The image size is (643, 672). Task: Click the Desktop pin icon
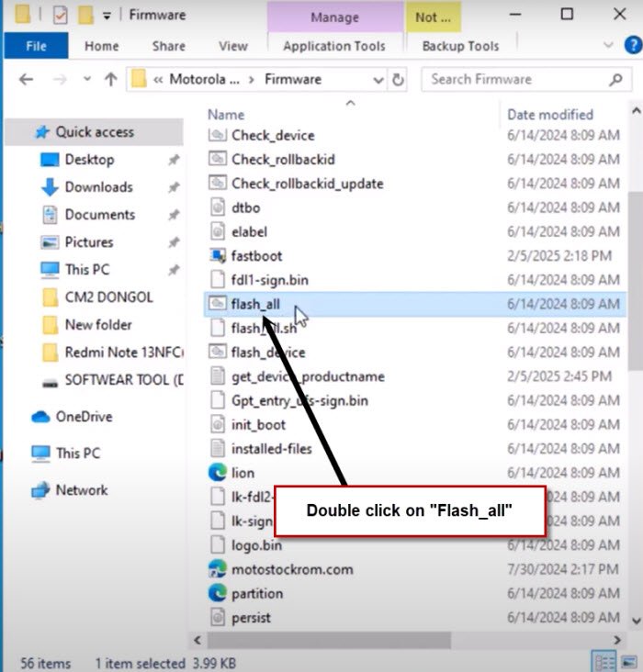point(174,160)
